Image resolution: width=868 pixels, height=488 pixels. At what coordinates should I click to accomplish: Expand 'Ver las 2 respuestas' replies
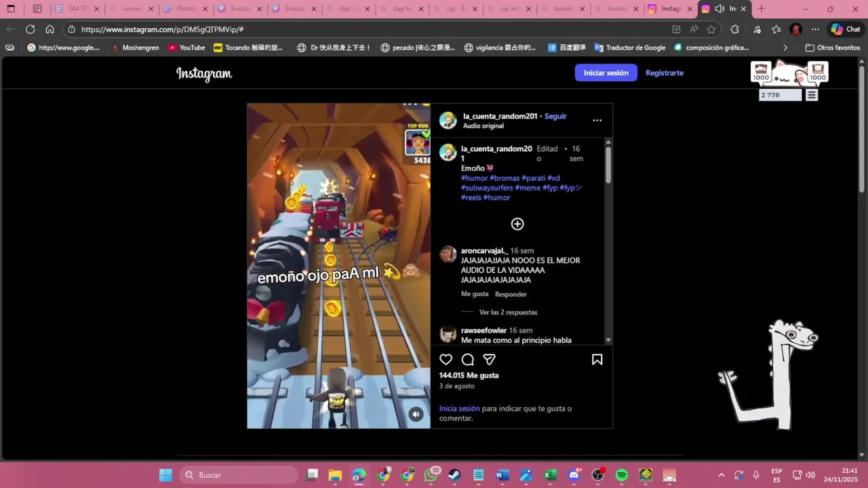[x=508, y=312]
